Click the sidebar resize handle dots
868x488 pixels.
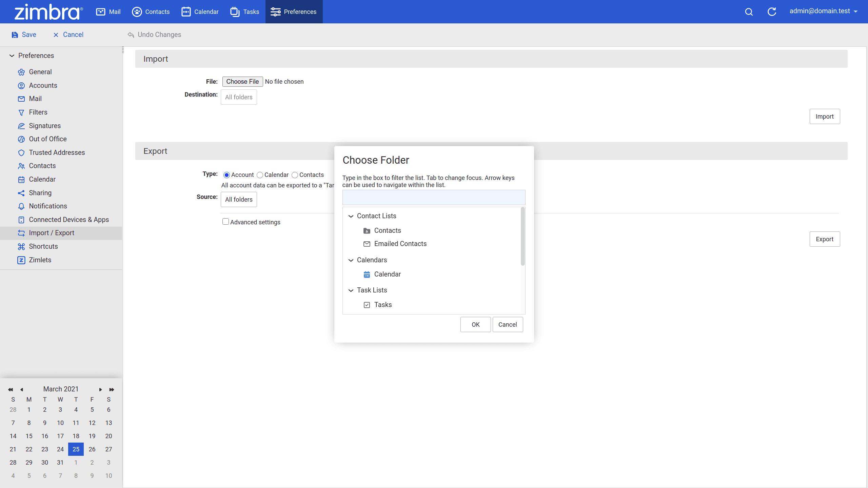pos(123,50)
